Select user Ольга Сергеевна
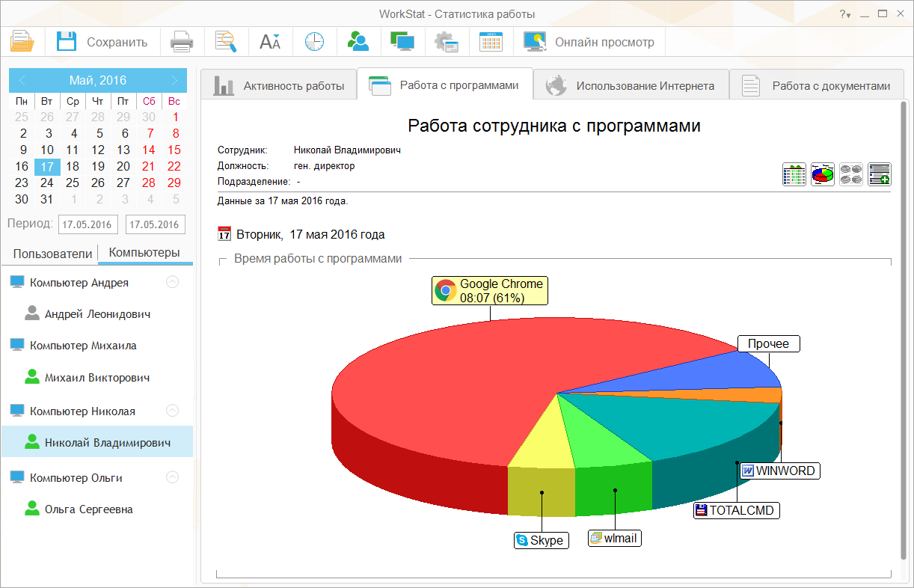This screenshot has height=588, width=914. click(x=89, y=509)
